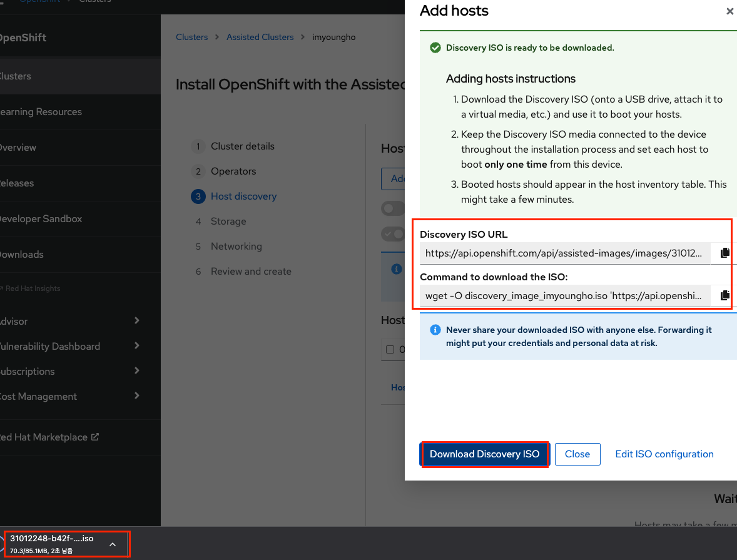This screenshot has width=737, height=560.
Task: Open Learning Resources in sidebar
Action: click(x=80, y=111)
